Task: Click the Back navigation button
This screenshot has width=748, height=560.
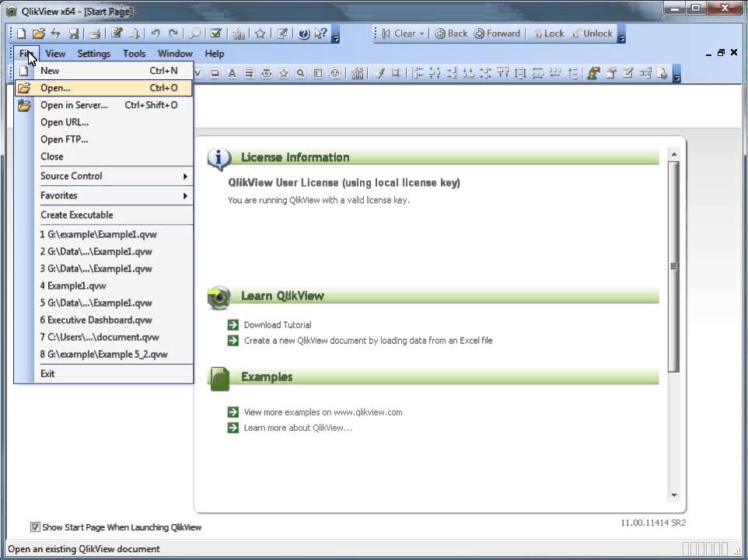Action: tap(451, 33)
